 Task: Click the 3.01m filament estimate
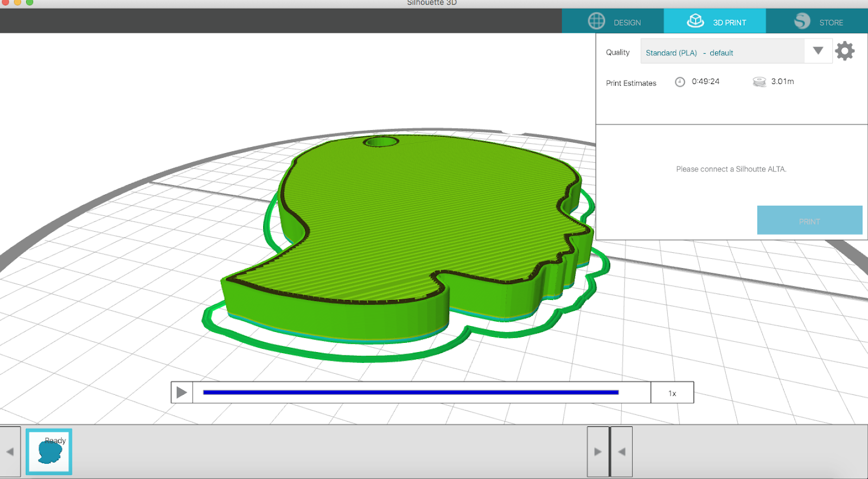point(782,81)
